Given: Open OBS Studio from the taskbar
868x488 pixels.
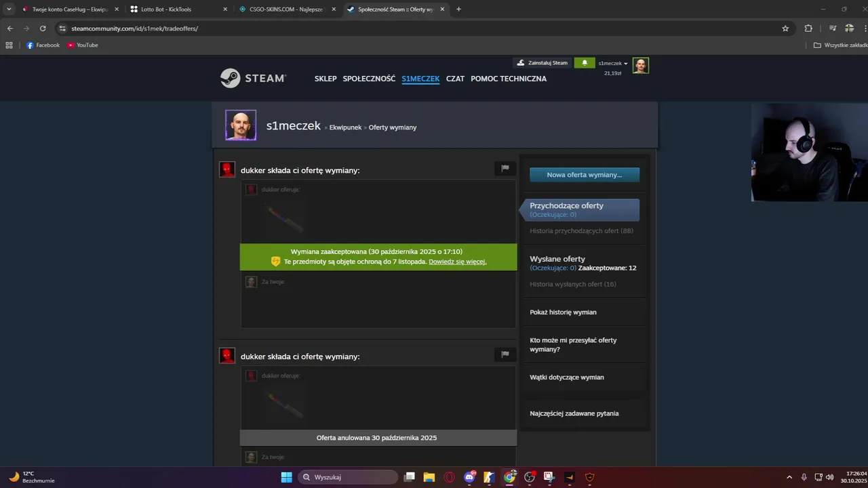Looking at the screenshot, I should point(530,477).
